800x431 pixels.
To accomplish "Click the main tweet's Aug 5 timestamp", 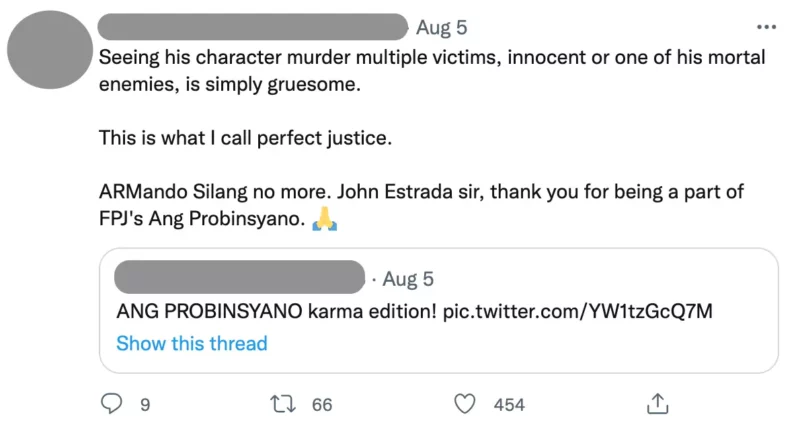I will click(441, 27).
